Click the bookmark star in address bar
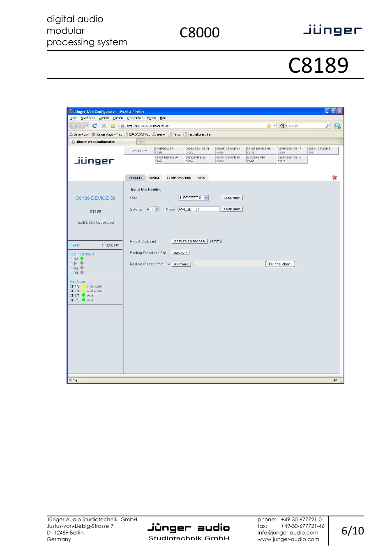The image size is (392, 555). coord(269,126)
